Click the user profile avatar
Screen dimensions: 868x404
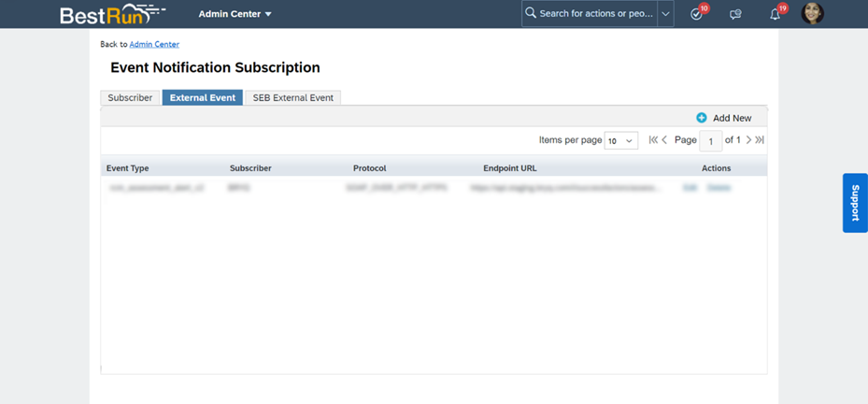(813, 14)
